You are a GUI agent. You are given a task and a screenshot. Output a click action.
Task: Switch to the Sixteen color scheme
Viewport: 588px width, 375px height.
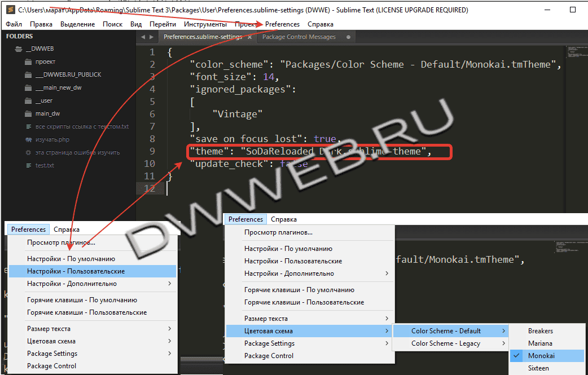(x=538, y=368)
